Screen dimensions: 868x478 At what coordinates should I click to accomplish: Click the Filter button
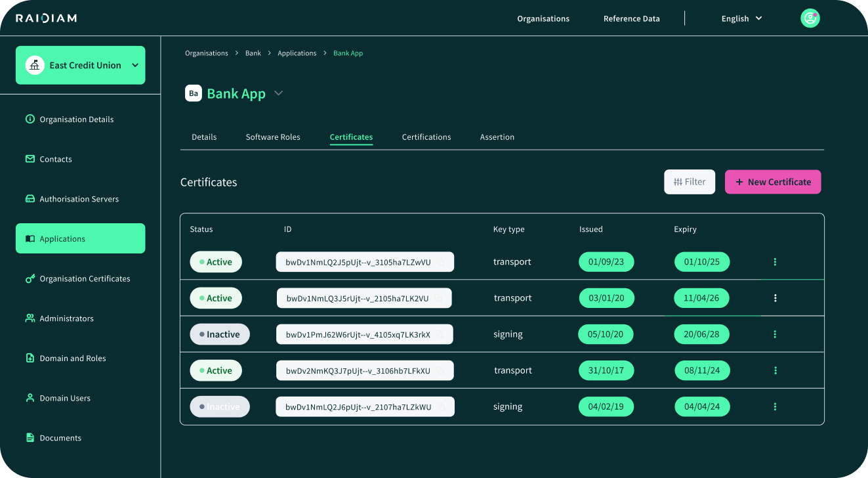tap(689, 182)
